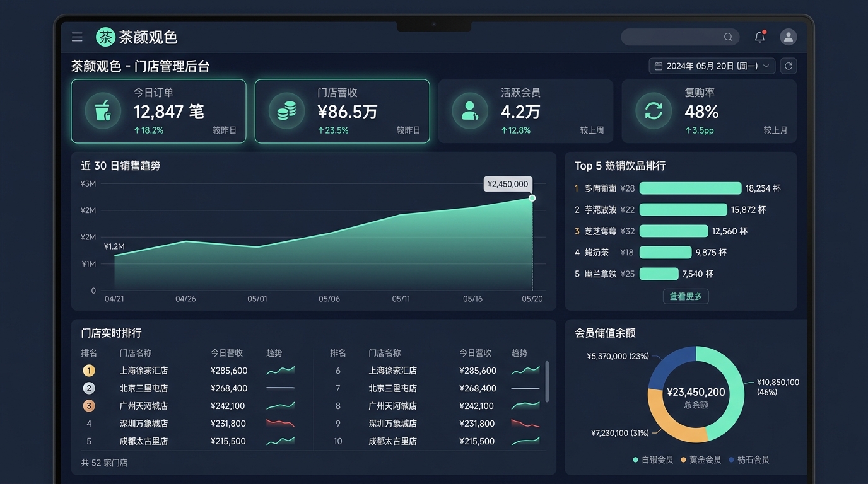The height and width of the screenshot is (484, 868).
Task: Click the flat trend sparkline in the rank 2 row
Action: pos(281,388)
